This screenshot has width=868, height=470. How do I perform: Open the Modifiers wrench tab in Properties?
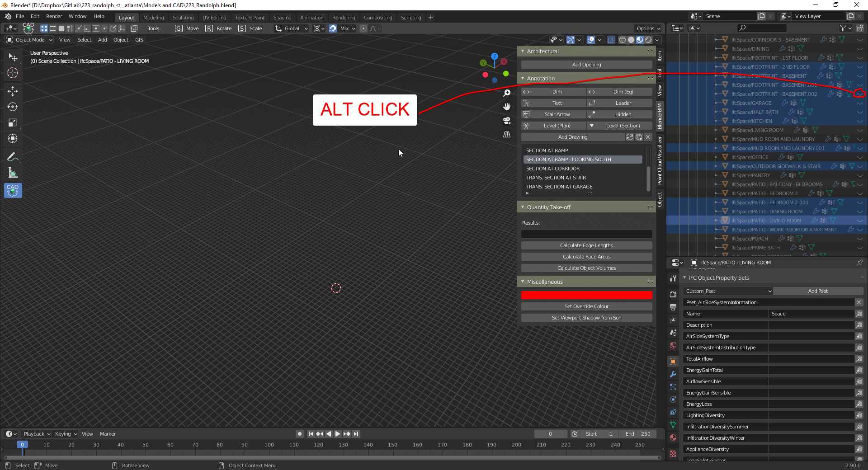click(x=673, y=374)
